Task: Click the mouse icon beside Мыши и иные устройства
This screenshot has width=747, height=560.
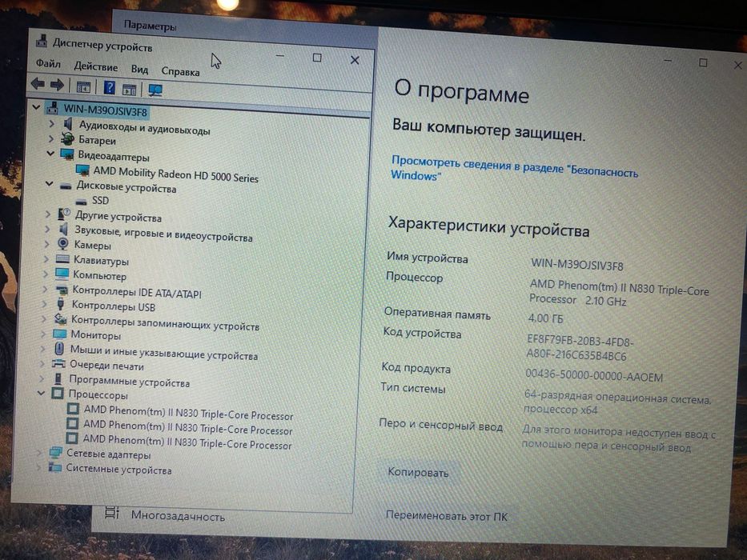Action: click(x=59, y=348)
